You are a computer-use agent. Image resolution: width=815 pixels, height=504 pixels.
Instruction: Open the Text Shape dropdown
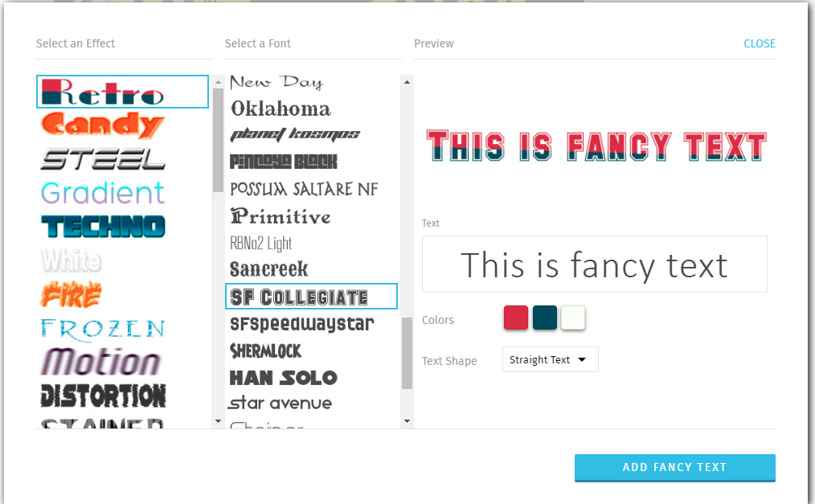click(x=550, y=360)
